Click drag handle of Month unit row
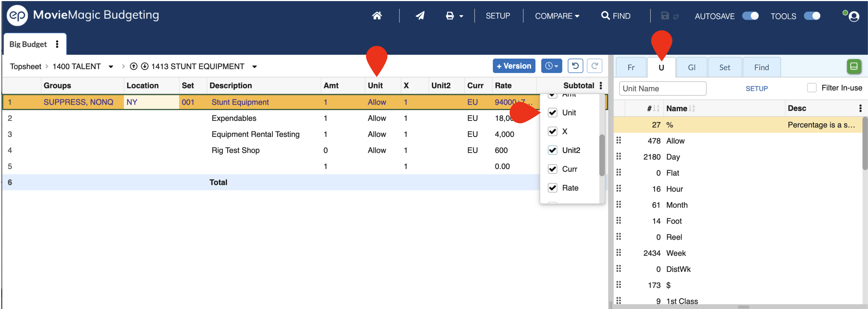 click(x=618, y=205)
